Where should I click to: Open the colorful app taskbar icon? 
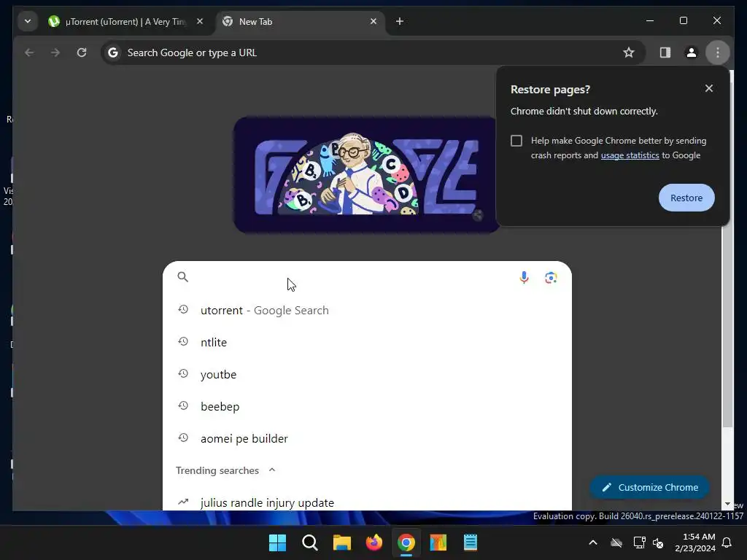click(x=438, y=542)
